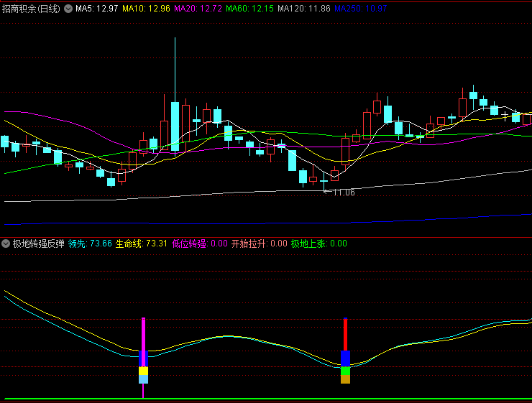Image resolution: width=532 pixels, height=403 pixels.
Task: Click the magenta MA20: 12.72 label
Action: pyautogui.click(x=198, y=9)
